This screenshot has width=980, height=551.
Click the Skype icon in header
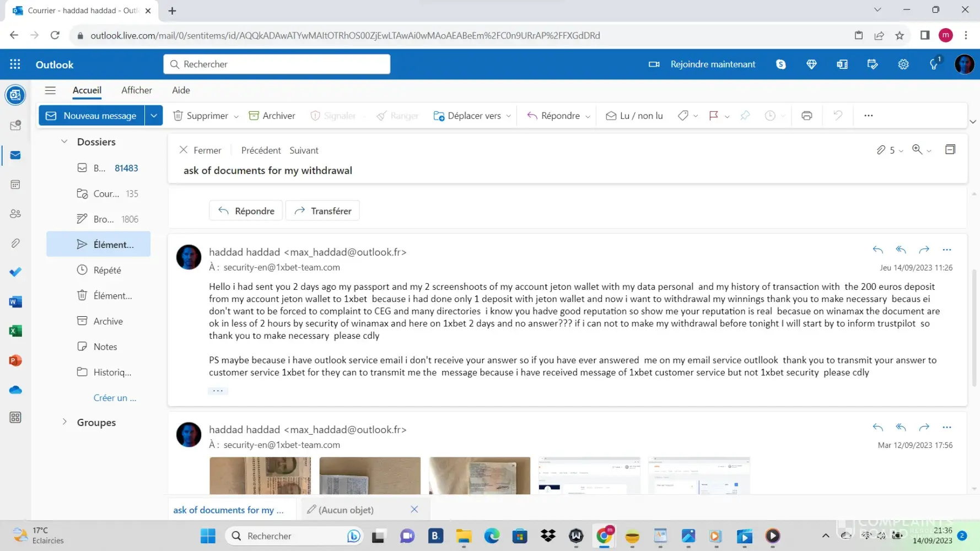pos(780,64)
